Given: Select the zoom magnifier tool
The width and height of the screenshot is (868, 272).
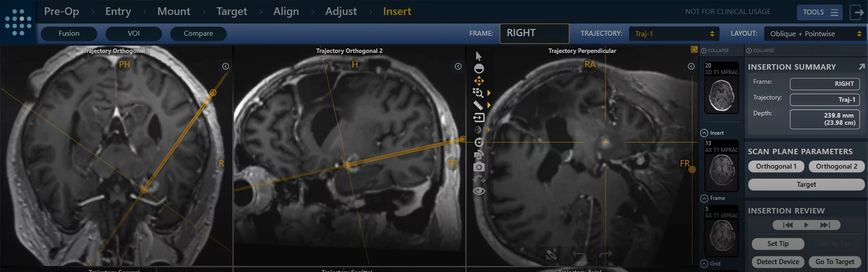Looking at the screenshot, I should pyautogui.click(x=478, y=93).
